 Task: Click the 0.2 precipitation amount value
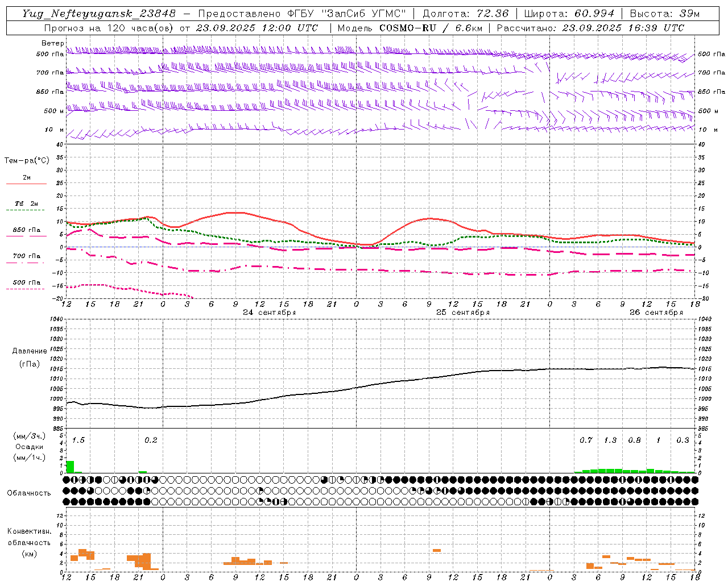click(151, 440)
